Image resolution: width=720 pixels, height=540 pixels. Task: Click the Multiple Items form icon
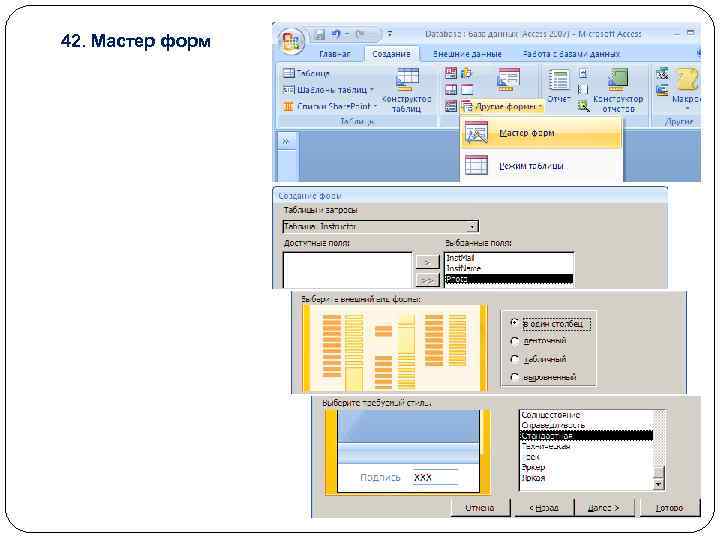(x=451, y=106)
